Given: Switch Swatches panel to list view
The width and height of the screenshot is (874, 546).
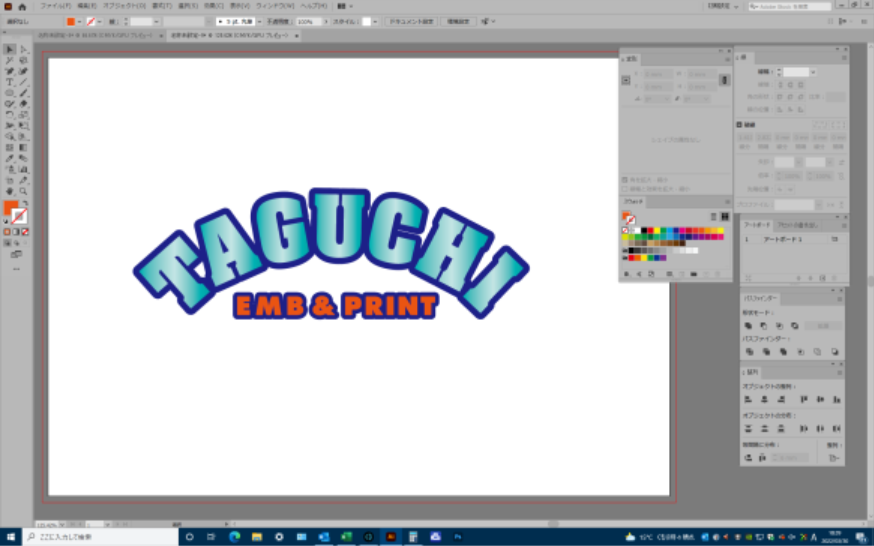Looking at the screenshot, I should (x=713, y=217).
